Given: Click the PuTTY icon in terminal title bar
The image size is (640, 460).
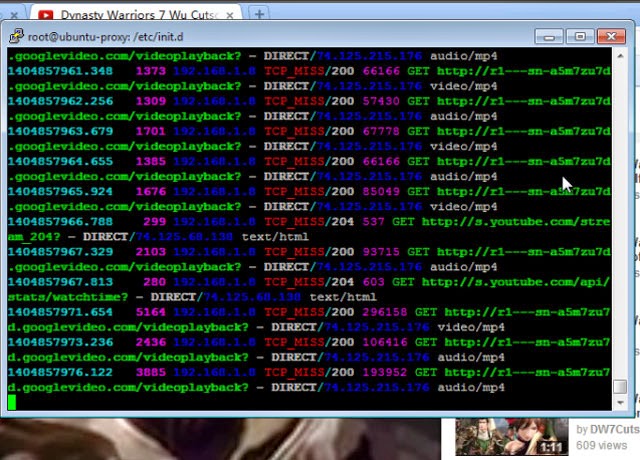Looking at the screenshot, I should pyautogui.click(x=16, y=36).
